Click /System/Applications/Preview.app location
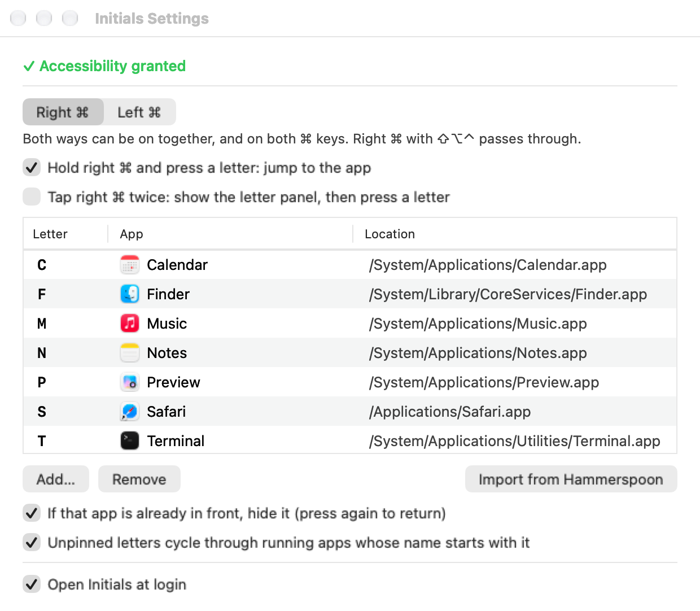The image size is (700, 611). tap(484, 382)
